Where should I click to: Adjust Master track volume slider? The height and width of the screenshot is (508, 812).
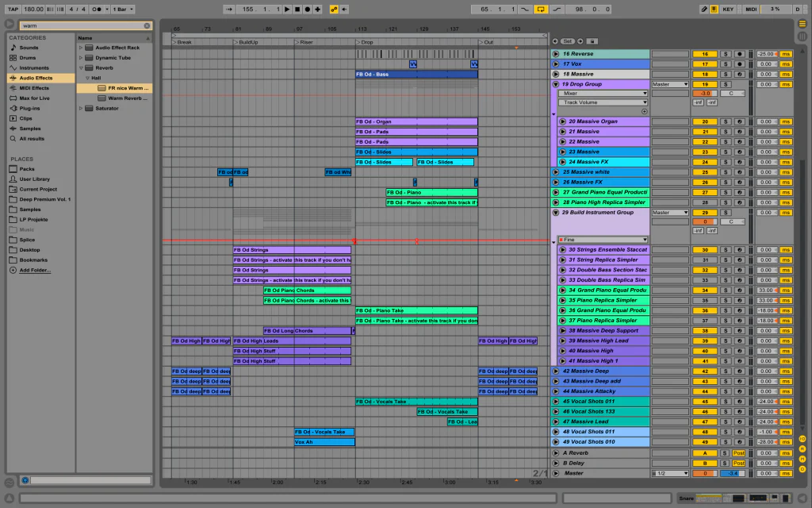coord(705,473)
